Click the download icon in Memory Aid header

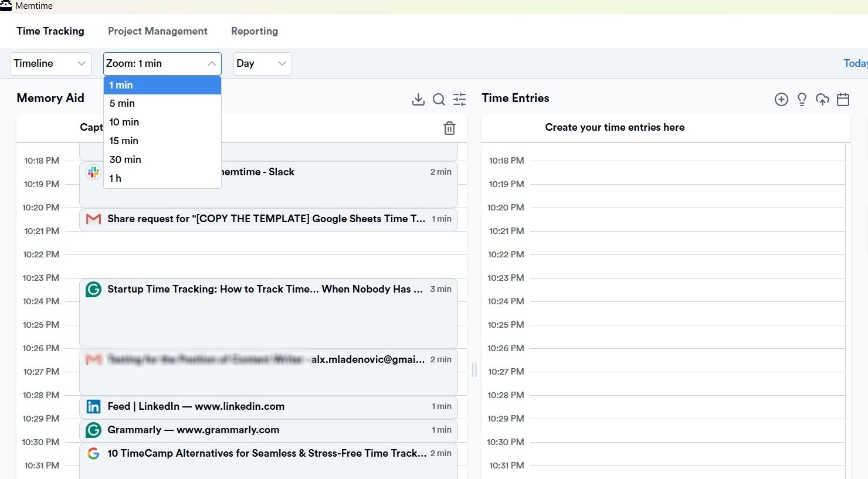(418, 99)
